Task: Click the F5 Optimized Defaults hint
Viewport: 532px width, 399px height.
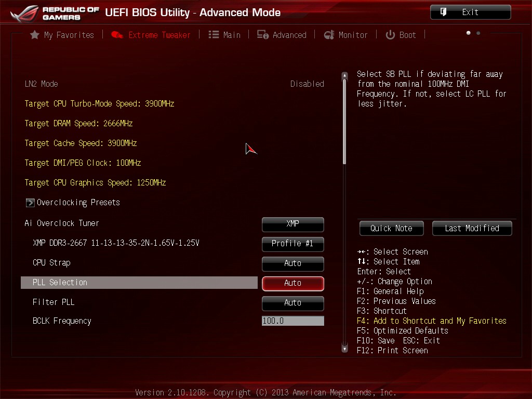Action: click(x=403, y=331)
